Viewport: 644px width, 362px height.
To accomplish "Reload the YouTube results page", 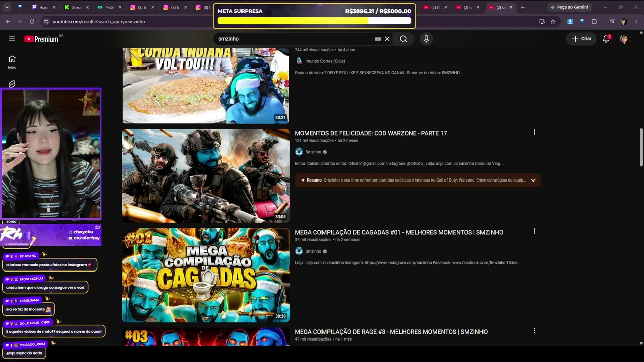I will [32, 22].
